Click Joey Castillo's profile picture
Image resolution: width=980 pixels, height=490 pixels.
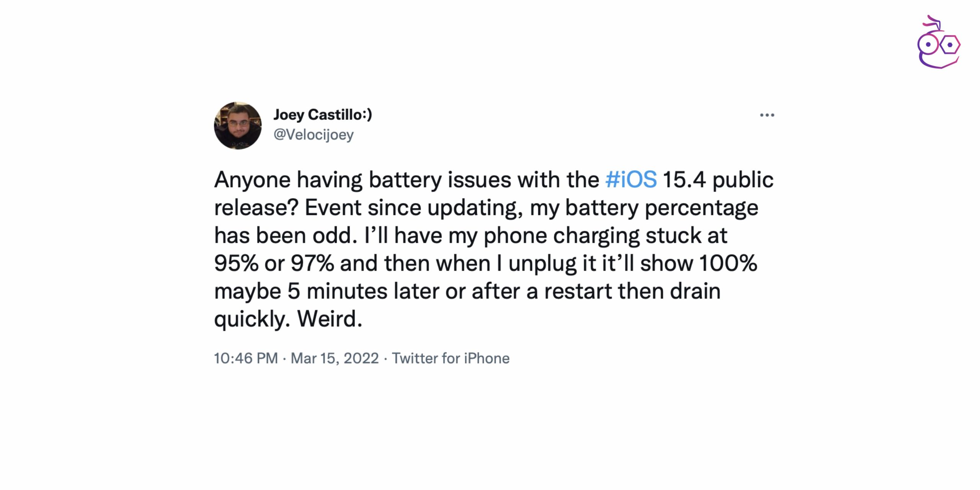coord(238,126)
